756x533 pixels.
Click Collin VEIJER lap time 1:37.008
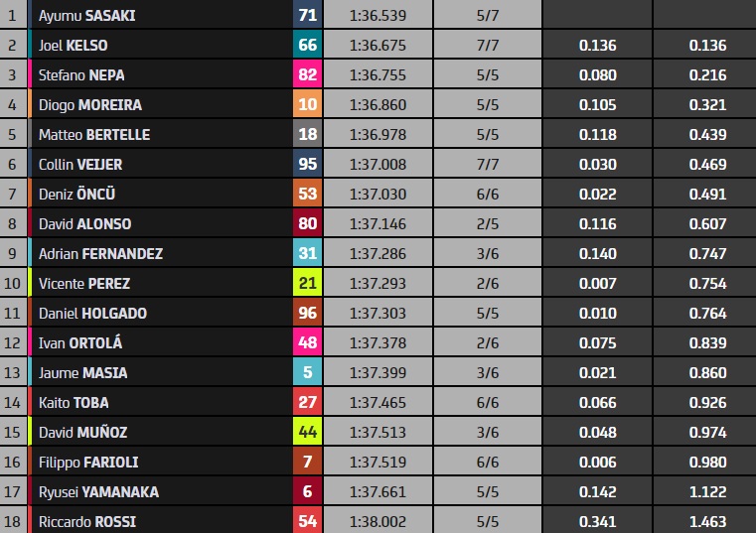click(x=378, y=165)
